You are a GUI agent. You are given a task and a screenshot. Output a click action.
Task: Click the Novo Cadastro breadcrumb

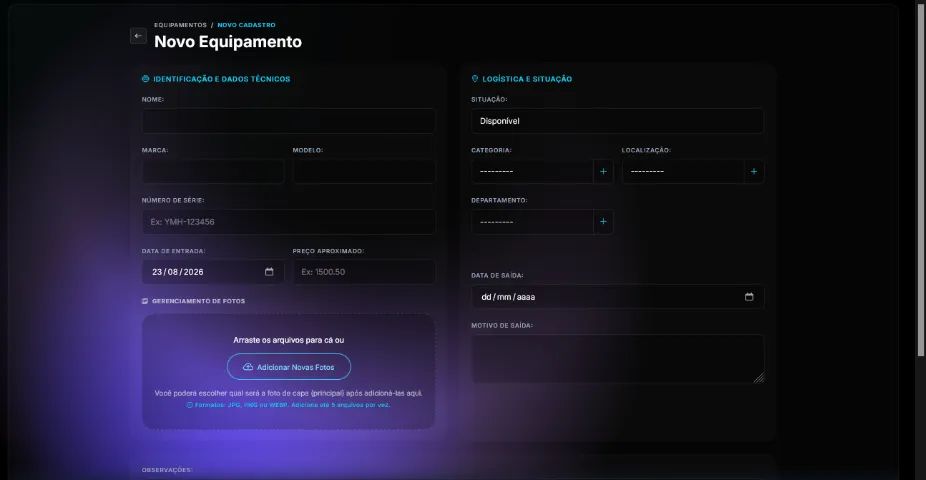[246, 25]
